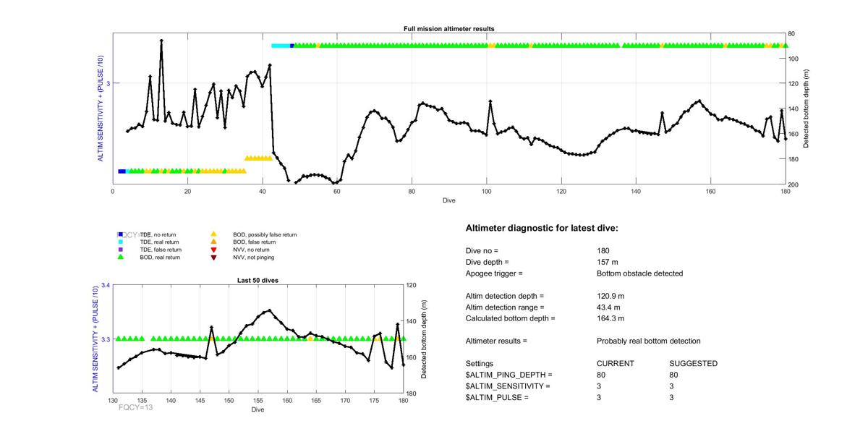Click the '$ALTIM_SENSITIVITY =' setting name
Image resolution: width=868 pixels, height=442 pixels.
[x=508, y=386]
